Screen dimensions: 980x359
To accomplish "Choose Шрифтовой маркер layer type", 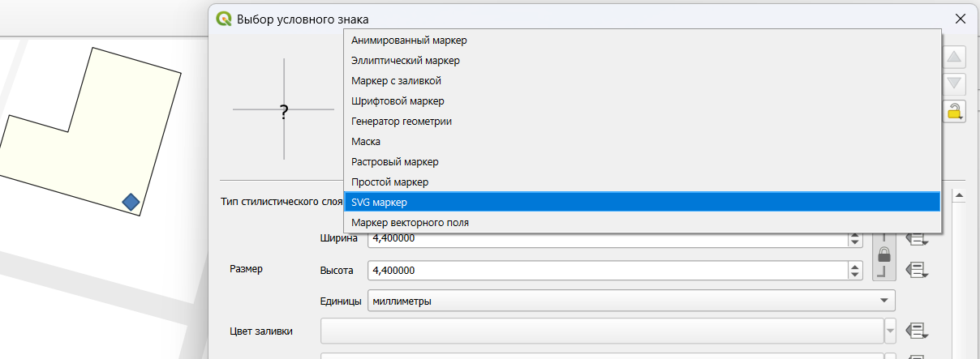I will 642,100.
